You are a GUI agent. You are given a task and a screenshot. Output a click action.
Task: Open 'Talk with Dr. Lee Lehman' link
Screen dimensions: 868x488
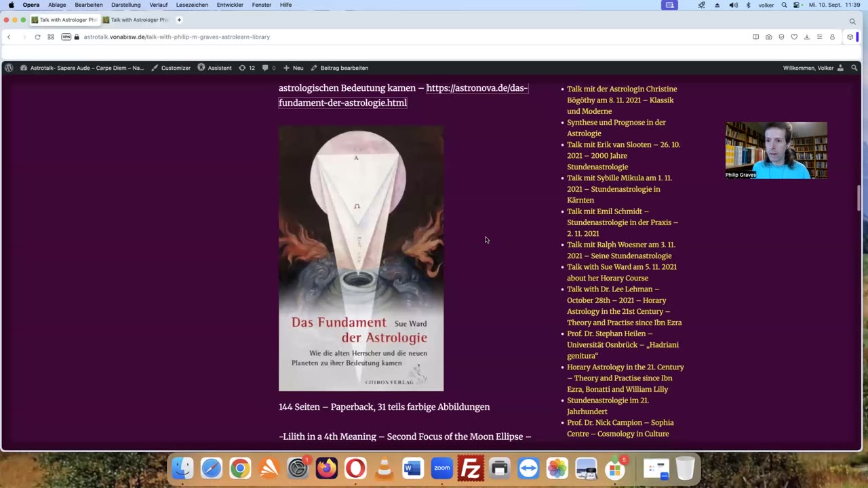(624, 306)
